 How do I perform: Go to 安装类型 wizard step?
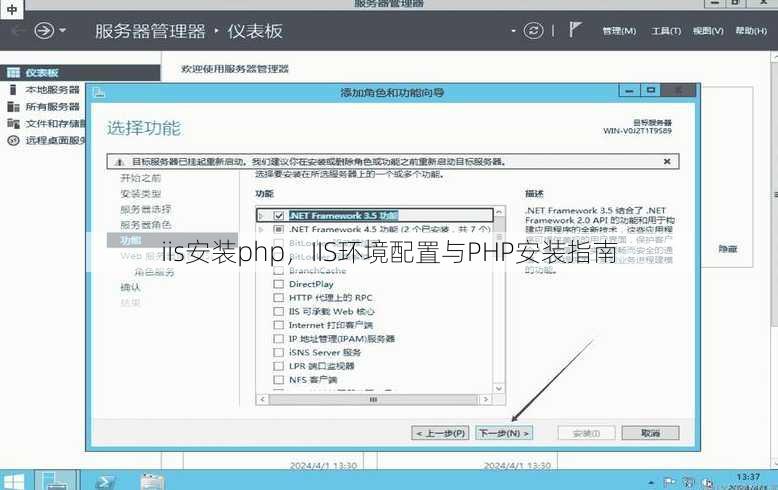140,193
